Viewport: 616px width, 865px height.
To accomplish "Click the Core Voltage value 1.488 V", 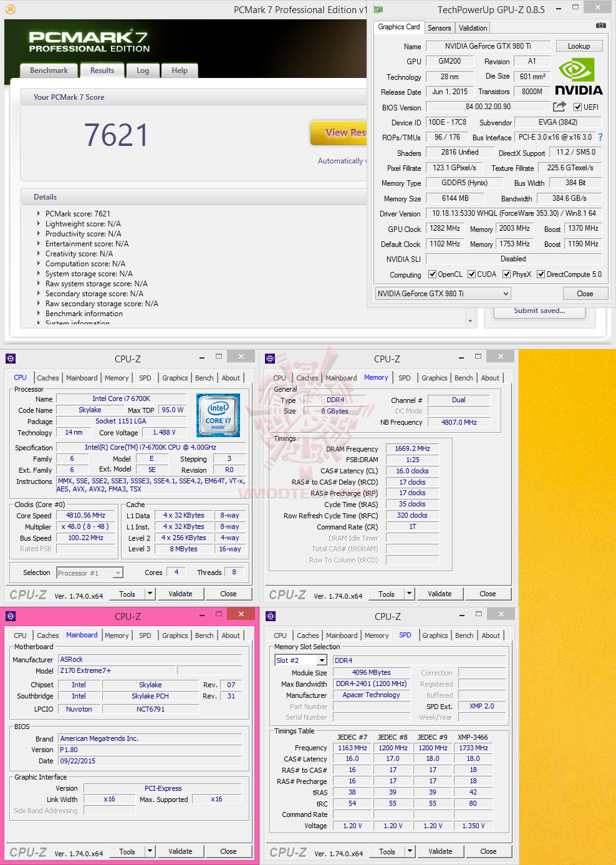I will click(x=164, y=433).
